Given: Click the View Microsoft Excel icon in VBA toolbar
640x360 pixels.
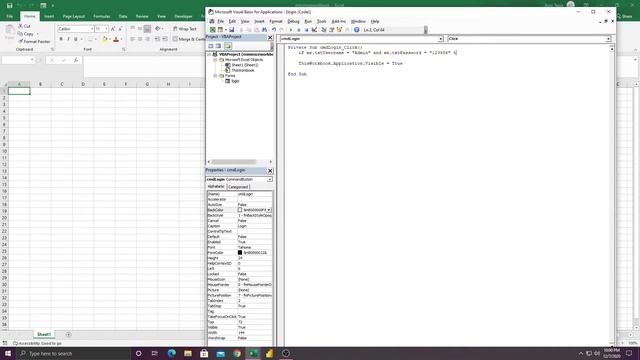Looking at the screenshot, I should tap(213, 30).
